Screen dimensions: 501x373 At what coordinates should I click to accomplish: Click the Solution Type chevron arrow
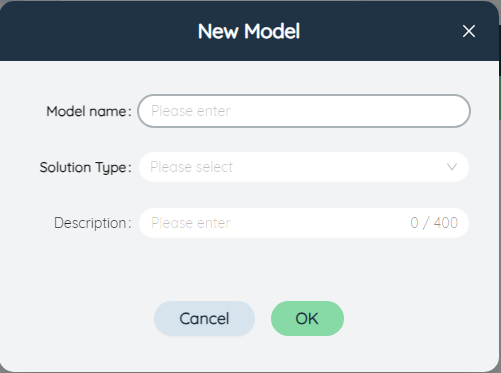(x=452, y=167)
